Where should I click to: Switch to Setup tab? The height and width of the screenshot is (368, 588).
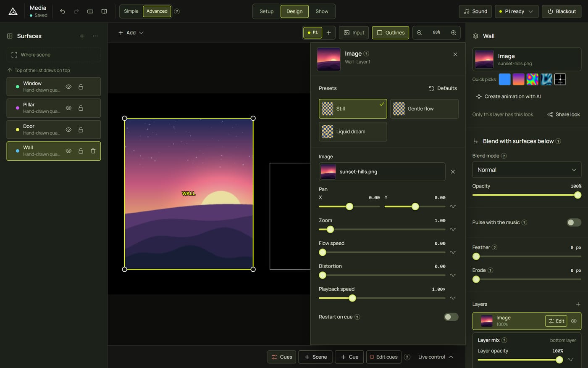tap(266, 11)
